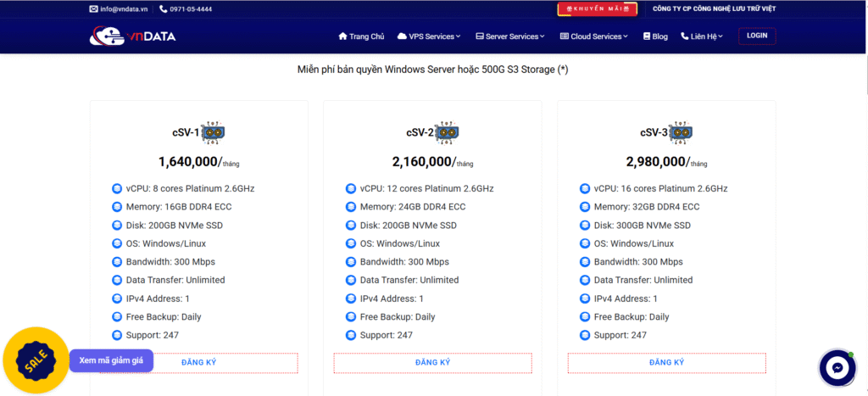Click Đăng Ký under cSV-2 plan
Viewport: 868px width, 396px height.
tap(432, 363)
